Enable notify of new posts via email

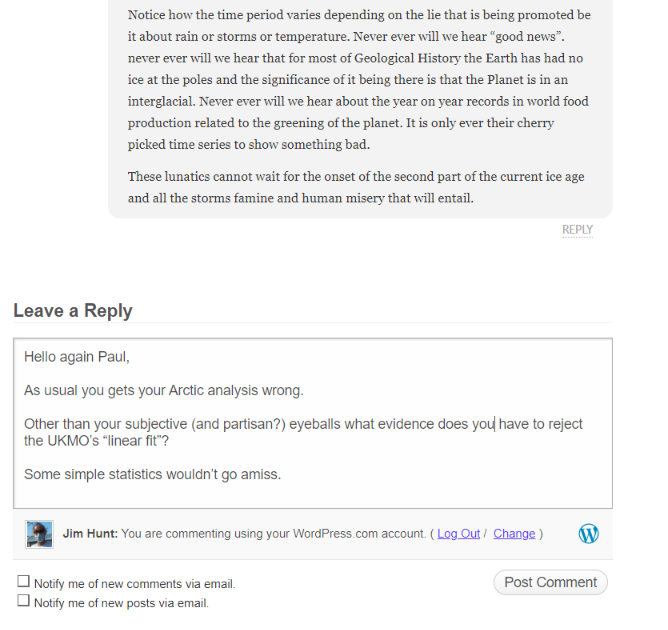(23, 601)
